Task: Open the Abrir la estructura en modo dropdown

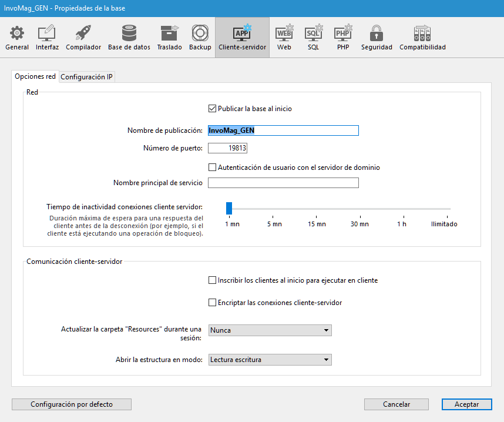Action: [x=270, y=360]
